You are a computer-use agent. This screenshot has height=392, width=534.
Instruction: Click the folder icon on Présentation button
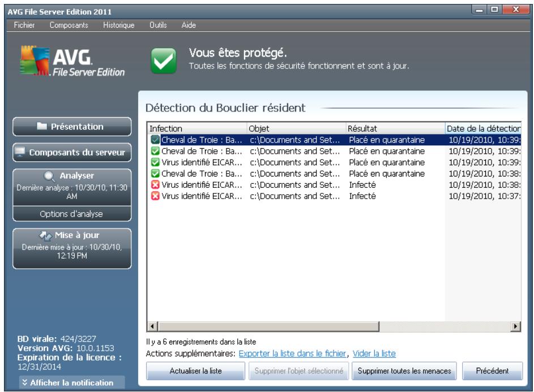click(42, 126)
